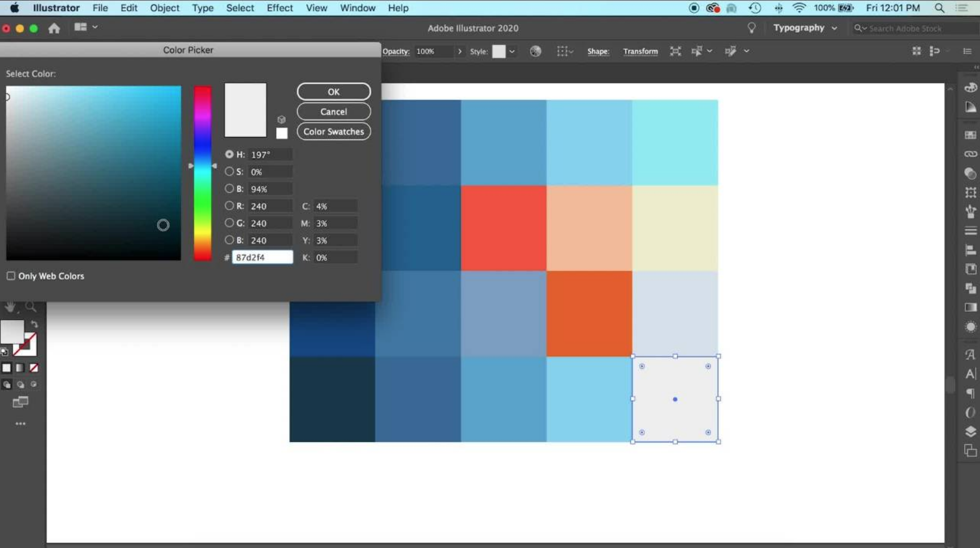Click the Color Swatches button

[334, 131]
